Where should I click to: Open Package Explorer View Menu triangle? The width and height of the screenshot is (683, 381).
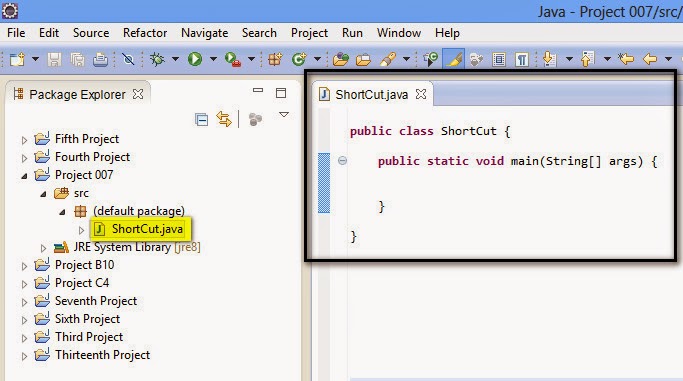click(x=284, y=115)
